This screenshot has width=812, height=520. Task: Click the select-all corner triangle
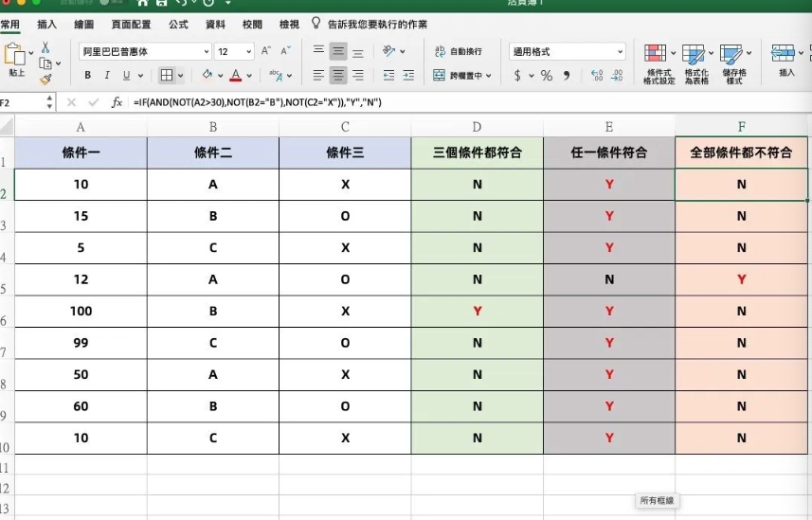(x=7, y=126)
